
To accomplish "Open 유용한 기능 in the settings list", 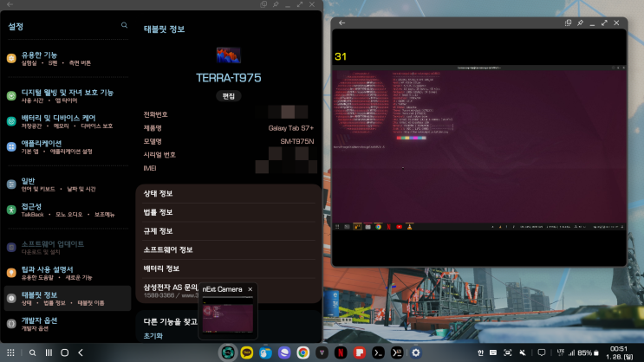I will tap(68, 58).
